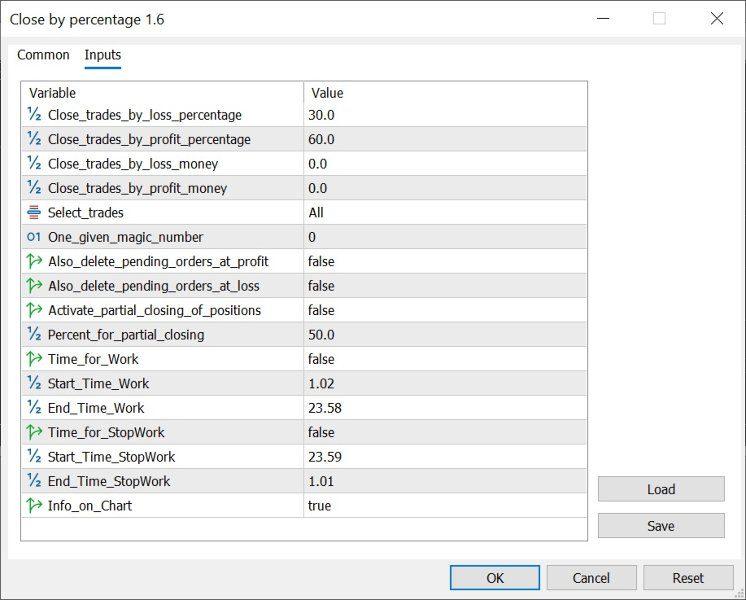The width and height of the screenshot is (746, 600).
Task: Click the Activate_partial_closing_of_positions boolean icon
Action: pos(34,310)
